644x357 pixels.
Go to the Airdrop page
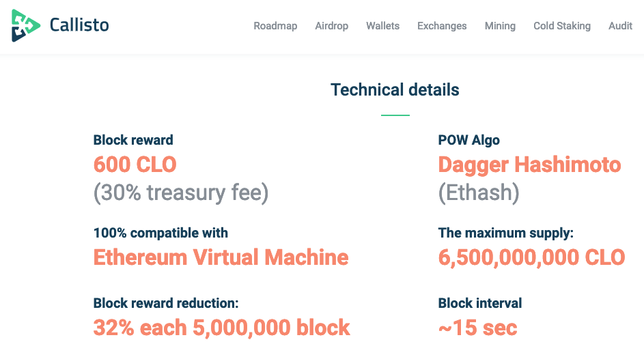click(332, 26)
